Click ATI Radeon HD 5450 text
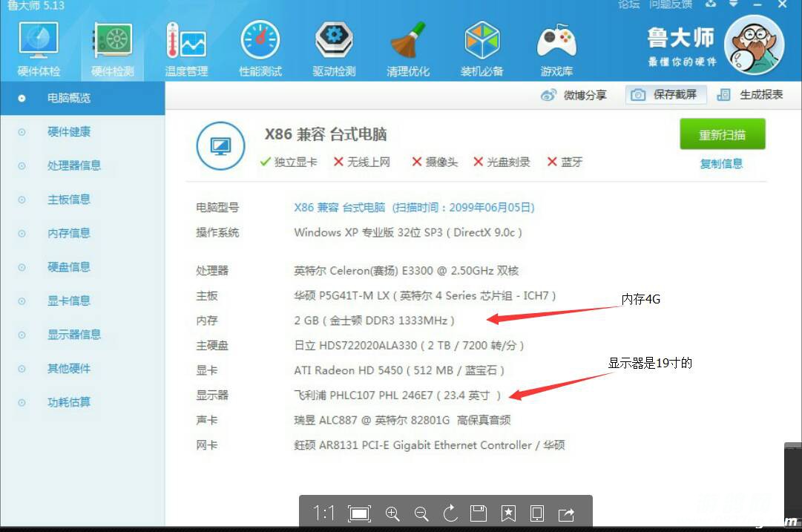Screen dimensions: 802x532 point(399,370)
